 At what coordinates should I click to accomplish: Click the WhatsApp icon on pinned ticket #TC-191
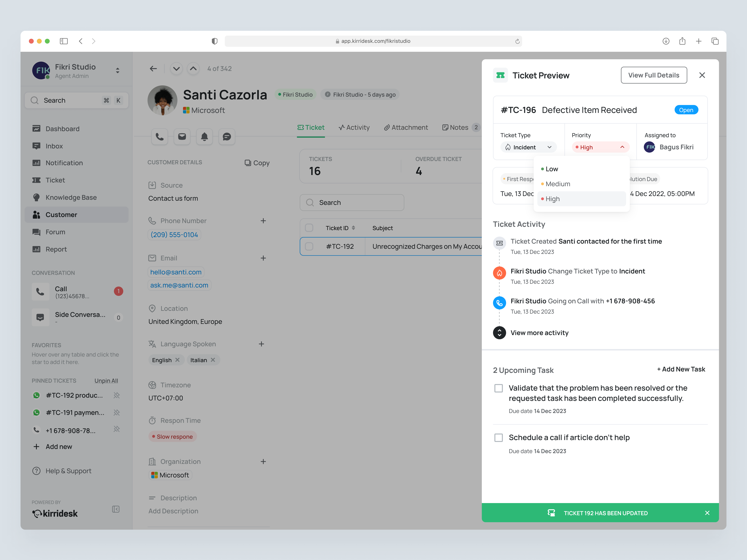36,413
